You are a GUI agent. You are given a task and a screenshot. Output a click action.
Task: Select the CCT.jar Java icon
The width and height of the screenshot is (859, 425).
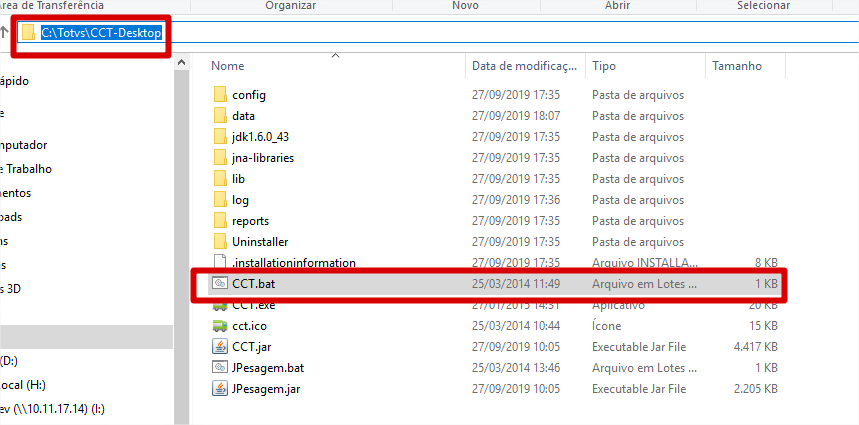(x=219, y=347)
